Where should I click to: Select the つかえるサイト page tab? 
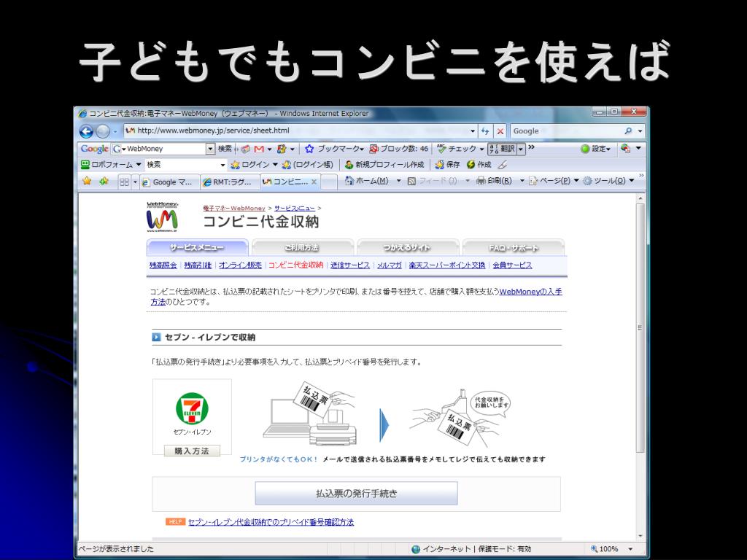pos(407,248)
